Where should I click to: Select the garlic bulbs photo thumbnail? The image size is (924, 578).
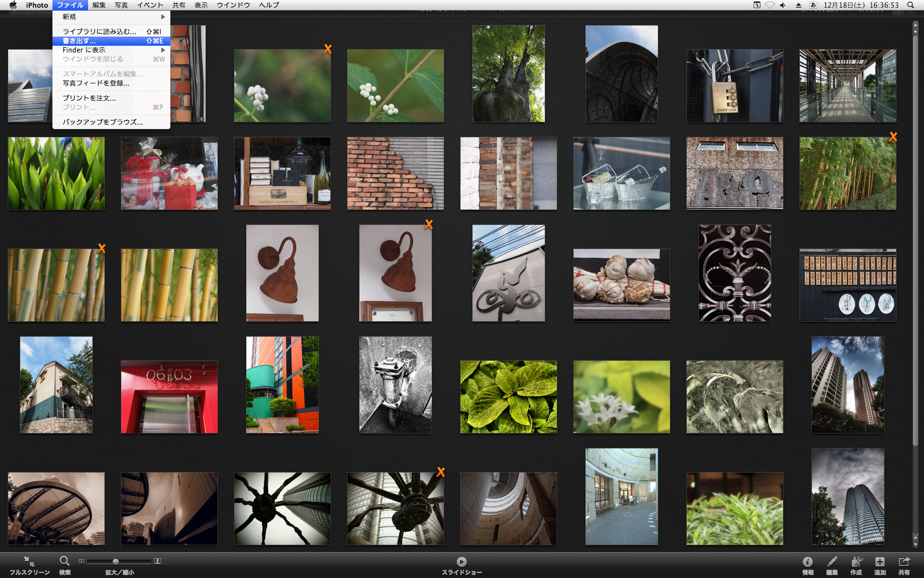click(621, 285)
